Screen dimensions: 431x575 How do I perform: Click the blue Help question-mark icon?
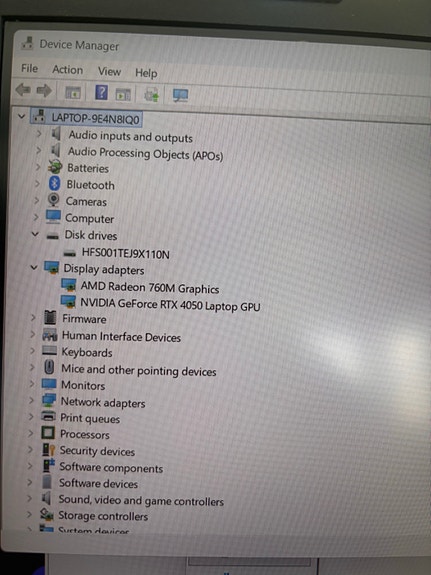click(x=101, y=92)
